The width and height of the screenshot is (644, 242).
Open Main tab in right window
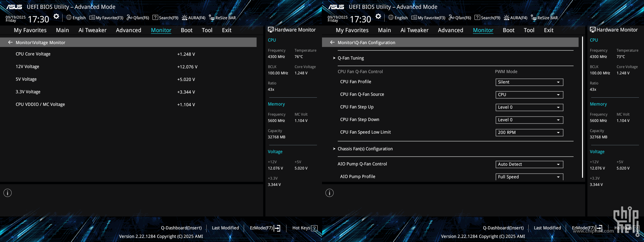point(384,30)
